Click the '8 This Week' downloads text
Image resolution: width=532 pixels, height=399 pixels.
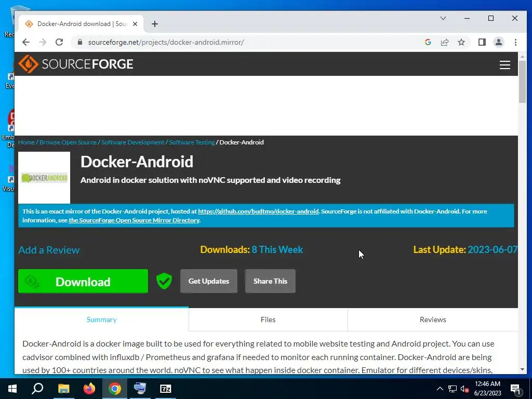[x=277, y=250]
